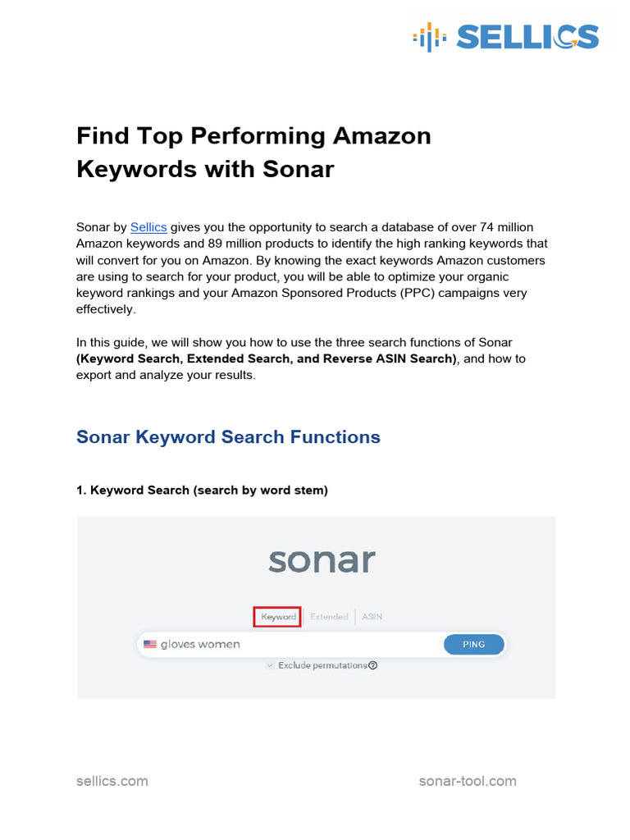Toggle the Exclude permutations checkbox
Viewport: 630px width, 840px height.
[270, 665]
